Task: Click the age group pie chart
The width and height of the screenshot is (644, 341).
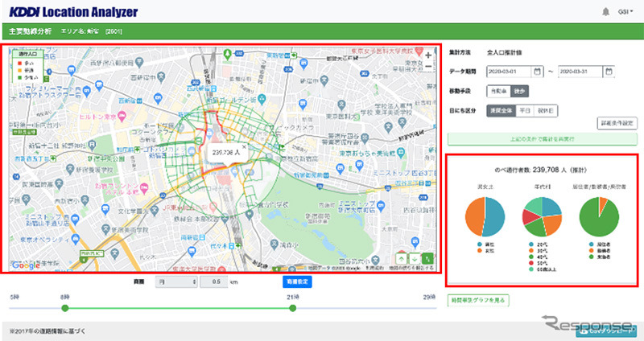Action: [542, 216]
